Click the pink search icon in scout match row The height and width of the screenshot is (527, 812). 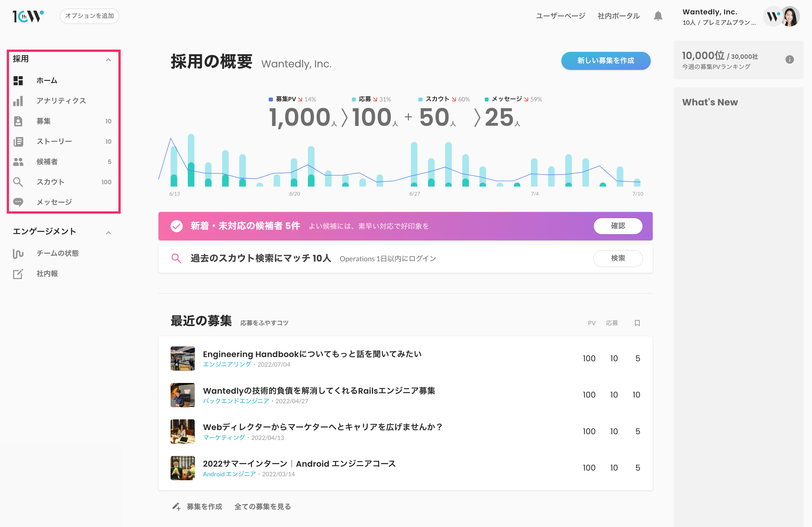[x=176, y=258]
